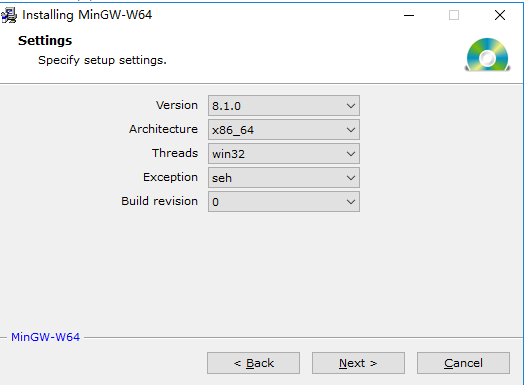Click the Threads label

click(x=175, y=153)
